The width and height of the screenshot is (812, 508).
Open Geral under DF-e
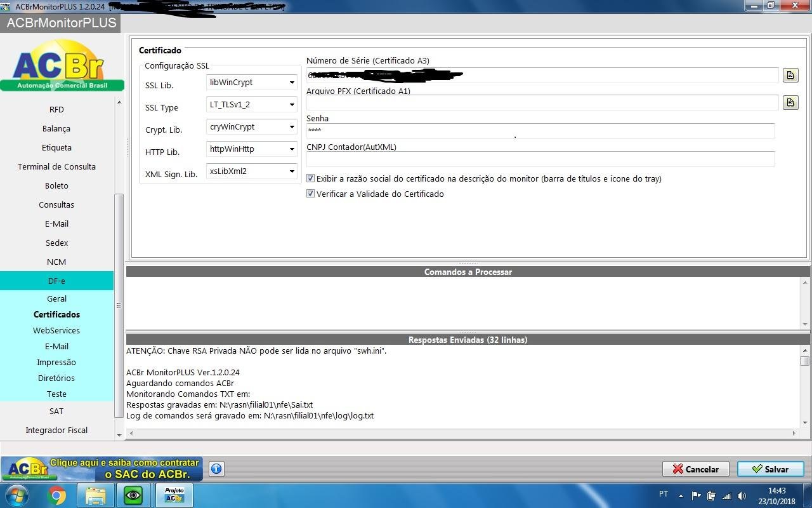[56, 298]
